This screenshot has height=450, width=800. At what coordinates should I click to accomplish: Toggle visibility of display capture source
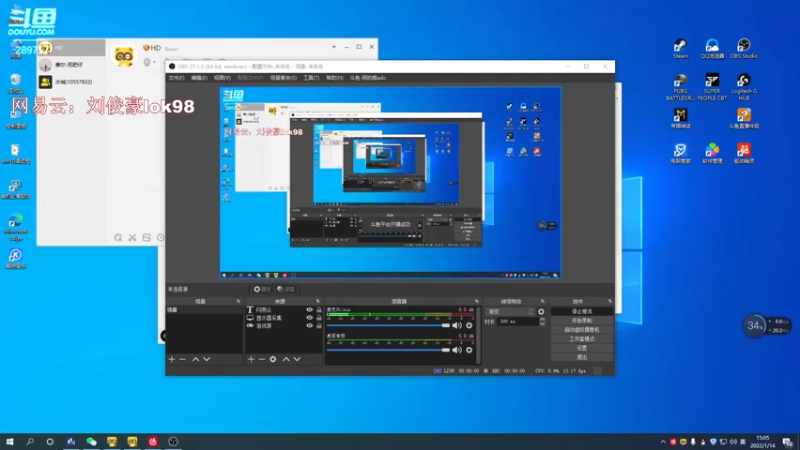pyautogui.click(x=309, y=317)
